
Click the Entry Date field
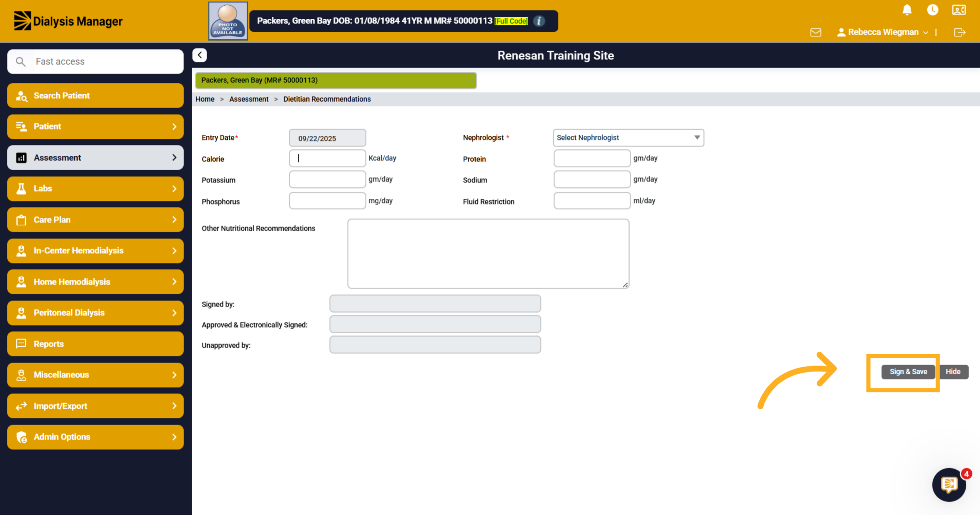click(327, 138)
